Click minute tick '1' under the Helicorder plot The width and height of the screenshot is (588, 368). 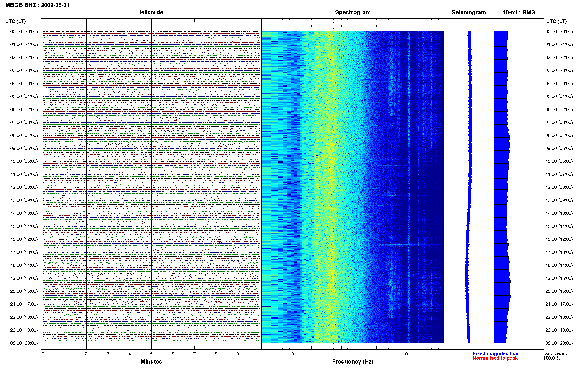click(65, 354)
